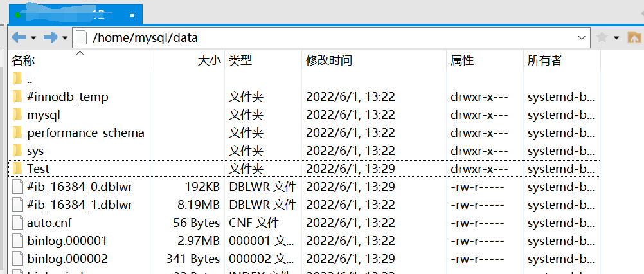Click the #ib_16384_0.dblwr file icon
644x274 pixels.
coord(17,187)
